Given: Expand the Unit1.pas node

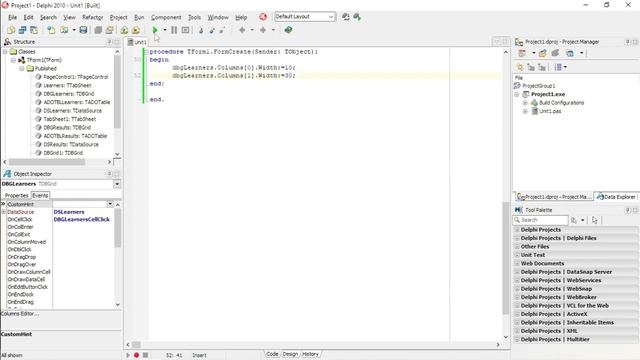Looking at the screenshot, I should 525,111.
